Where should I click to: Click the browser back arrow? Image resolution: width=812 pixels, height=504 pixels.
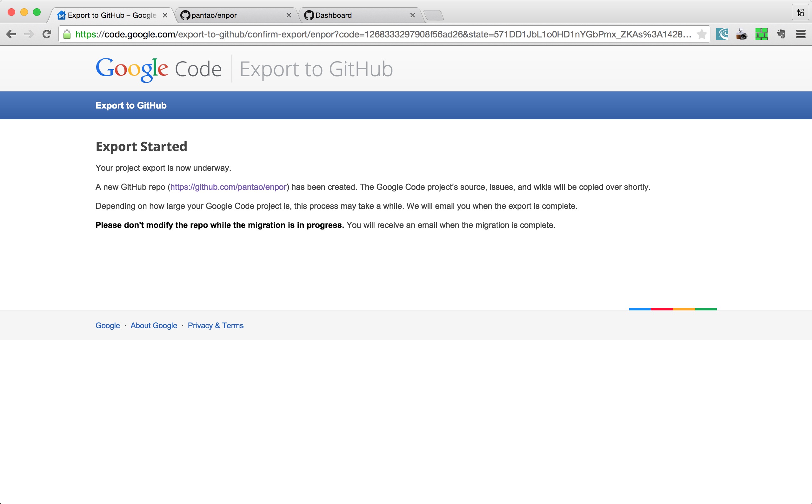(x=11, y=34)
